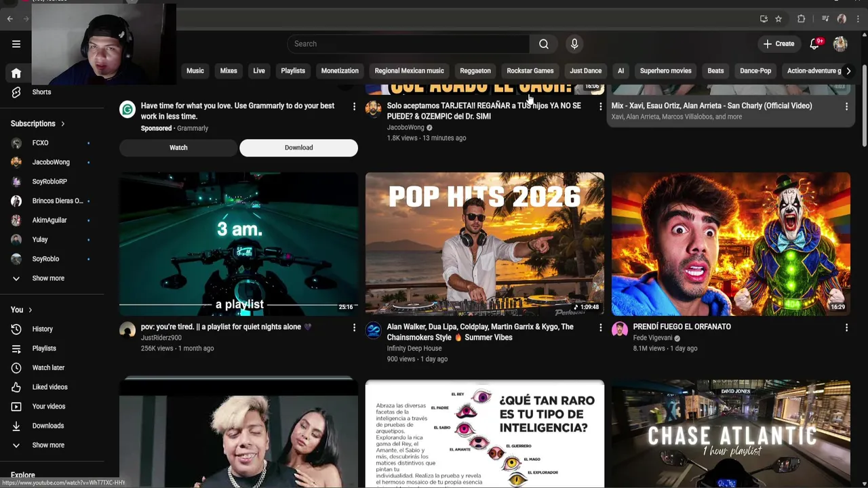
Task: Activate voice search microphone
Action: [574, 44]
